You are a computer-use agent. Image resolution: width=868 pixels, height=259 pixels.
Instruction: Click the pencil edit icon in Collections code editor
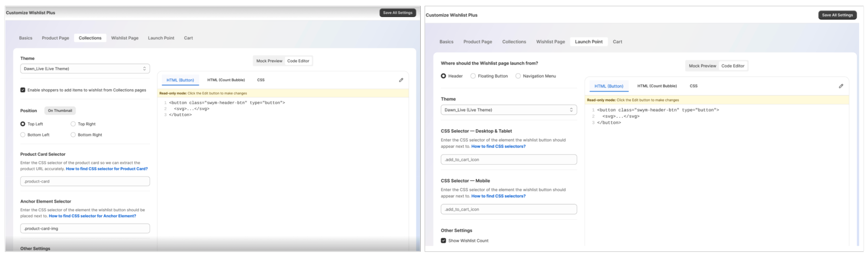[x=401, y=80]
